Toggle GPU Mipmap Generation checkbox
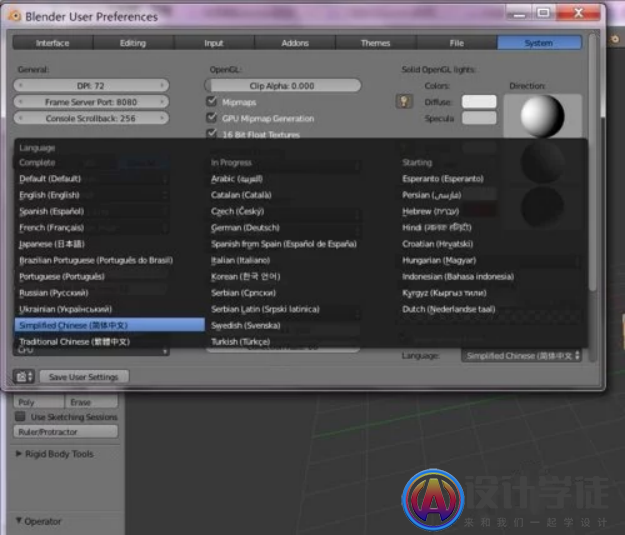This screenshot has width=625, height=535. point(212,118)
